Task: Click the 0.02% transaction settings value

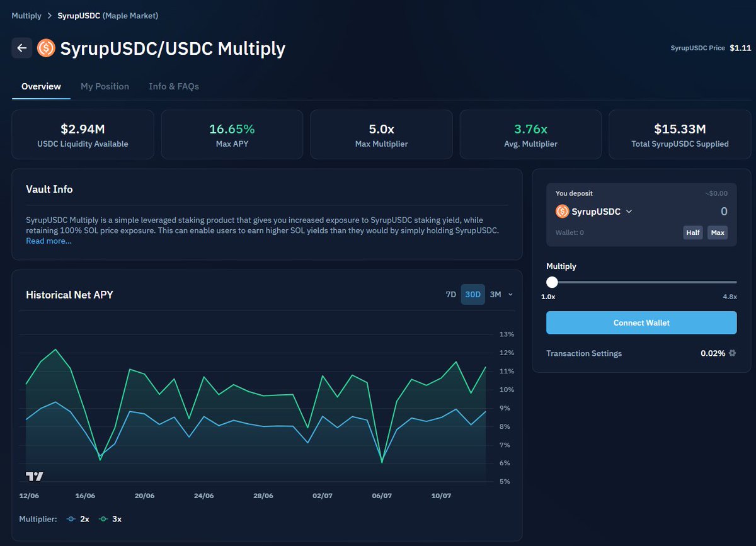Action: point(713,353)
